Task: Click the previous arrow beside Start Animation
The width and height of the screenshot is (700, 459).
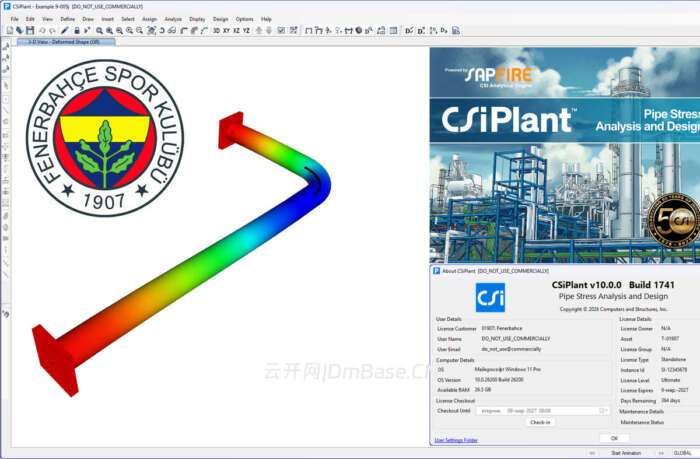Action: tap(592, 453)
